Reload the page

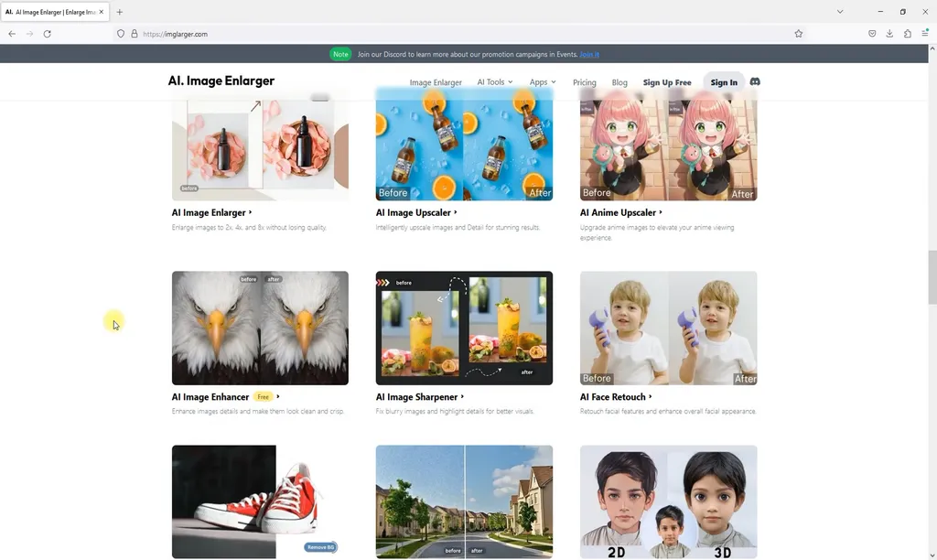pos(48,34)
